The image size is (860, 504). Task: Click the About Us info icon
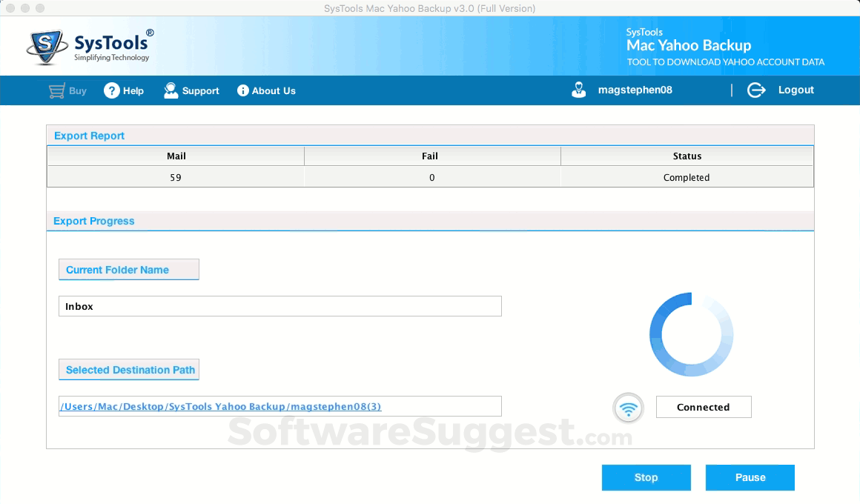click(x=242, y=90)
